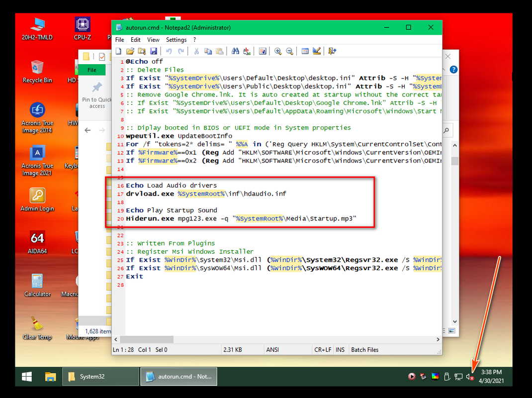532x398 pixels.
Task: Open File Explorer from taskbar
Action: tap(50, 376)
